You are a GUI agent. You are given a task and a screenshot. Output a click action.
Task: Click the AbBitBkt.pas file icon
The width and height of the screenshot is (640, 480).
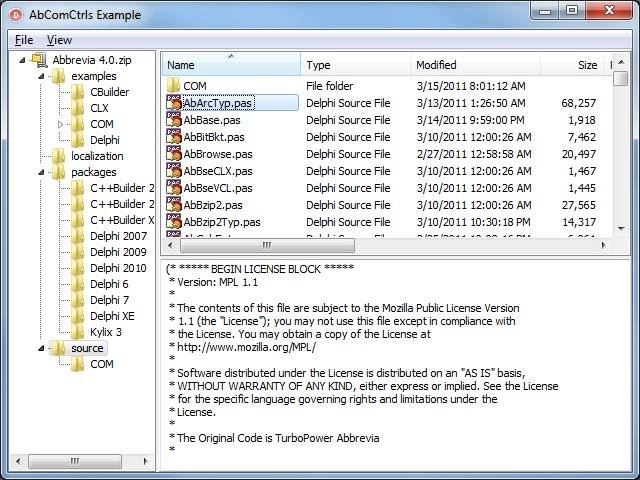coord(174,137)
